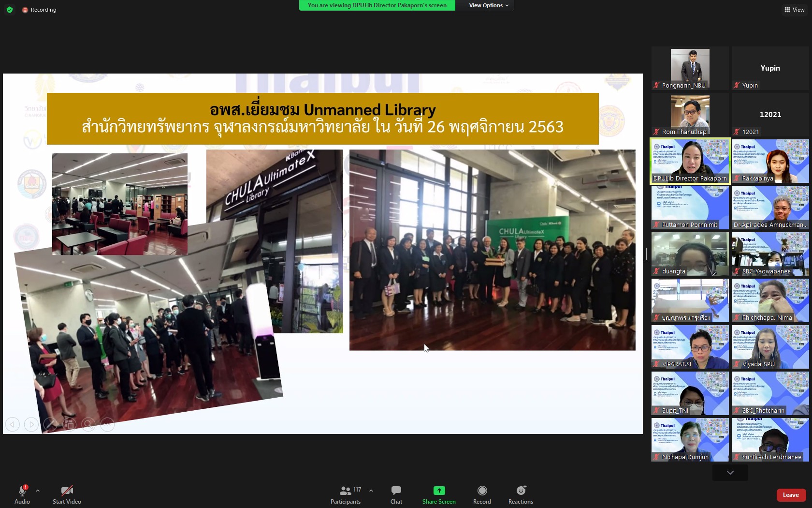Toggle the slide grid overview icon

click(70, 424)
